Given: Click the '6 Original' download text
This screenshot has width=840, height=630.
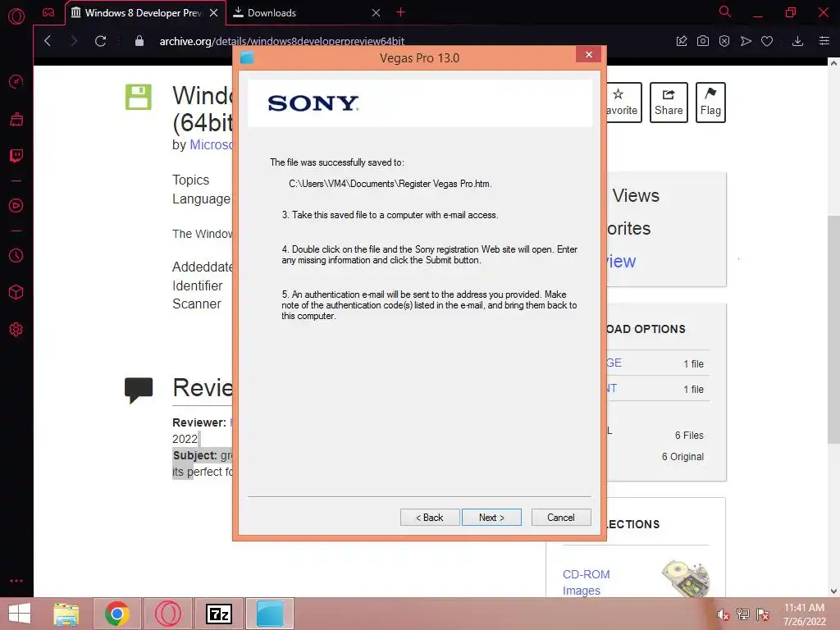Looking at the screenshot, I should click(x=682, y=457).
